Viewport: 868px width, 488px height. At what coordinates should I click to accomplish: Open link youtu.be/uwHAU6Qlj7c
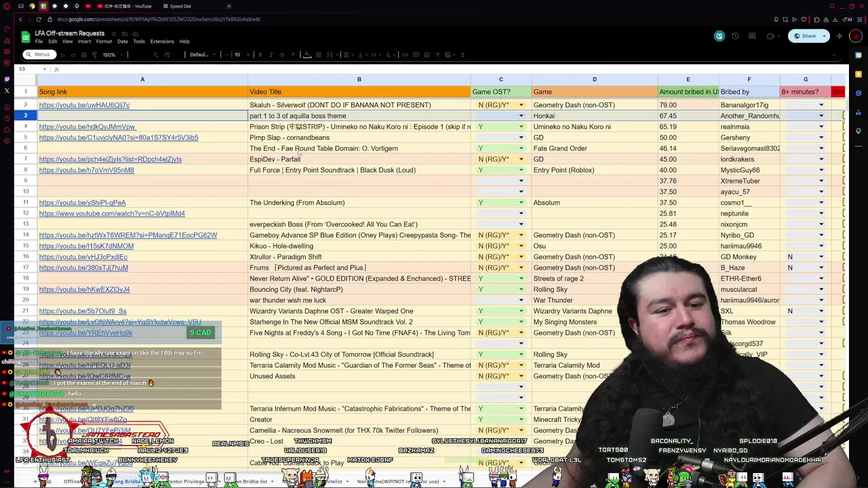pyautogui.click(x=84, y=105)
